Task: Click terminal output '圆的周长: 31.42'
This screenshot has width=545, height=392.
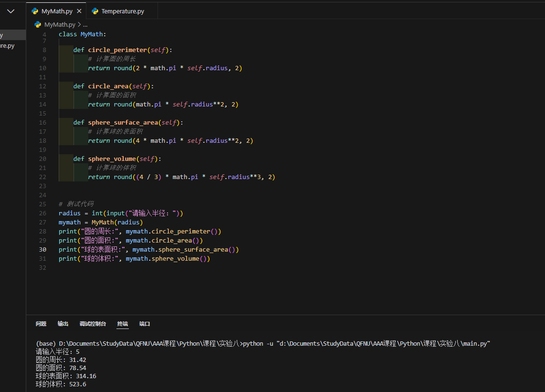Action: (x=61, y=360)
